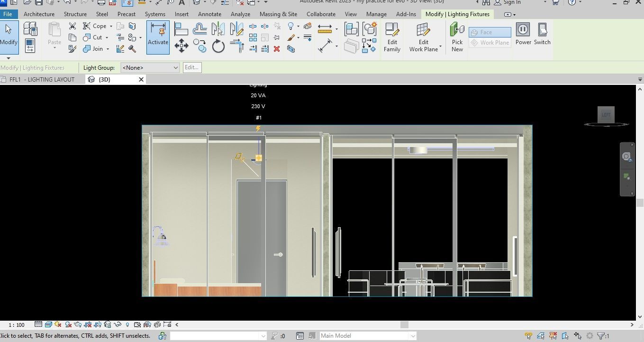Click the Align tool icon

(181, 29)
